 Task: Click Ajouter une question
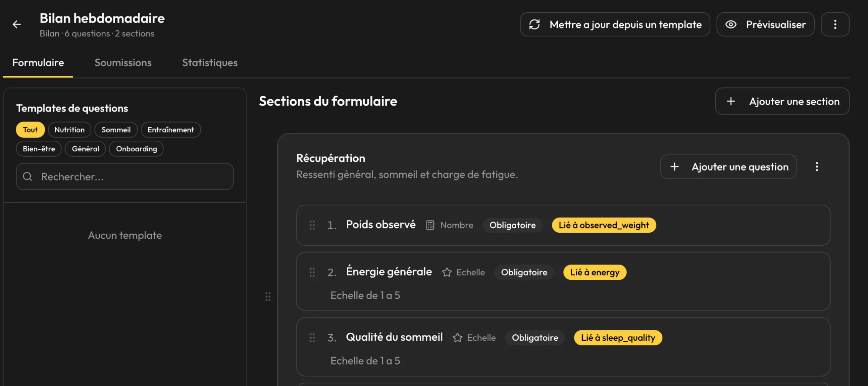pyautogui.click(x=728, y=167)
